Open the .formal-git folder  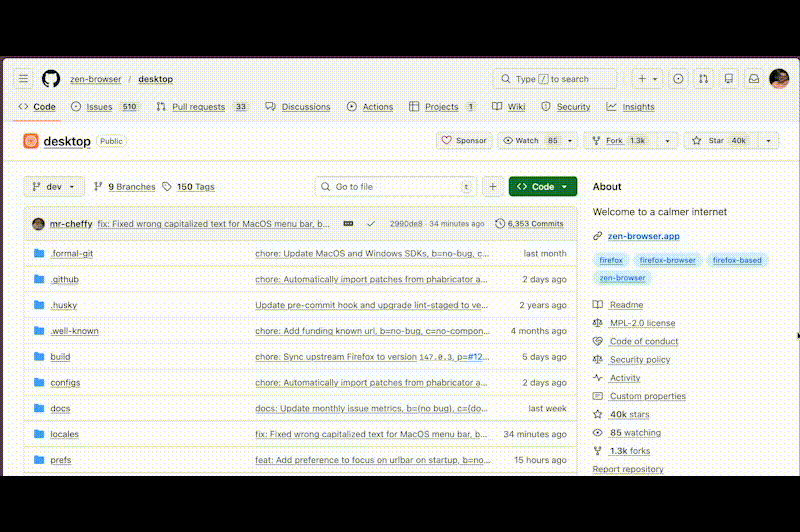tap(71, 253)
